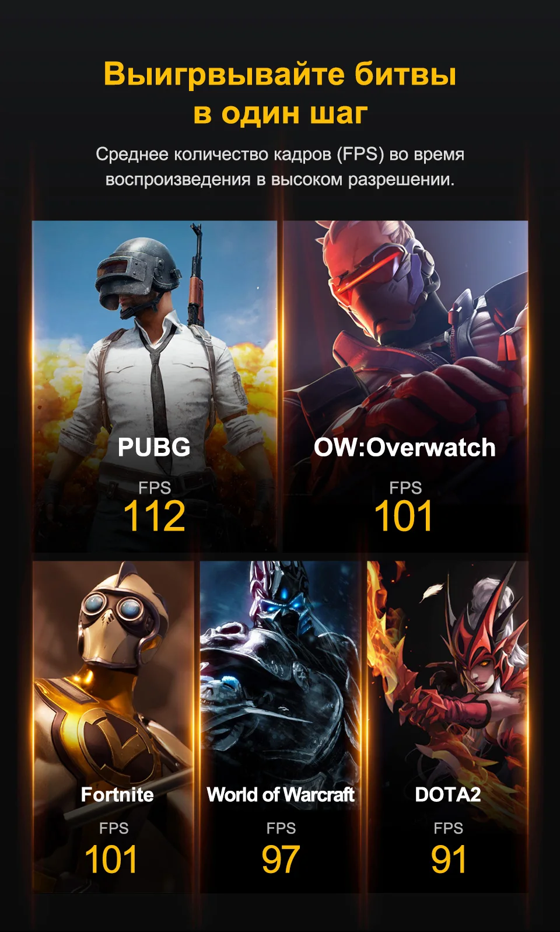Image resolution: width=560 pixels, height=932 pixels.
Task: Click the OW:Overwatch game artwork tile
Action: [405, 386]
